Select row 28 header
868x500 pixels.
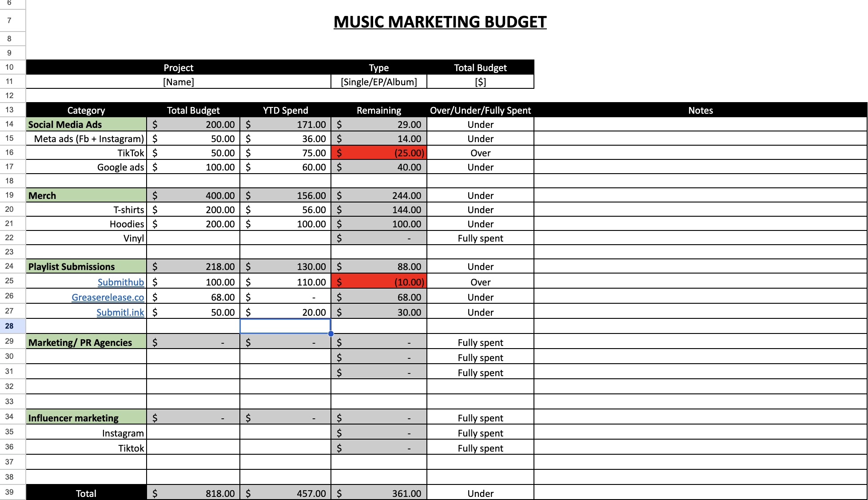click(x=9, y=326)
